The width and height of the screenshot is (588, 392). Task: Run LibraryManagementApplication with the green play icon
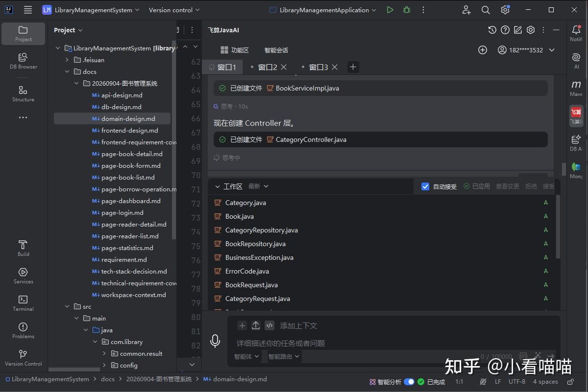point(390,10)
